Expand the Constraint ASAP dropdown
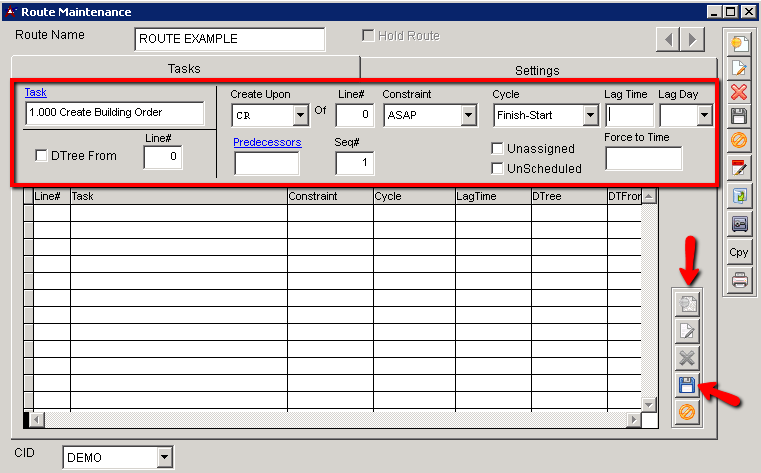 coord(468,116)
